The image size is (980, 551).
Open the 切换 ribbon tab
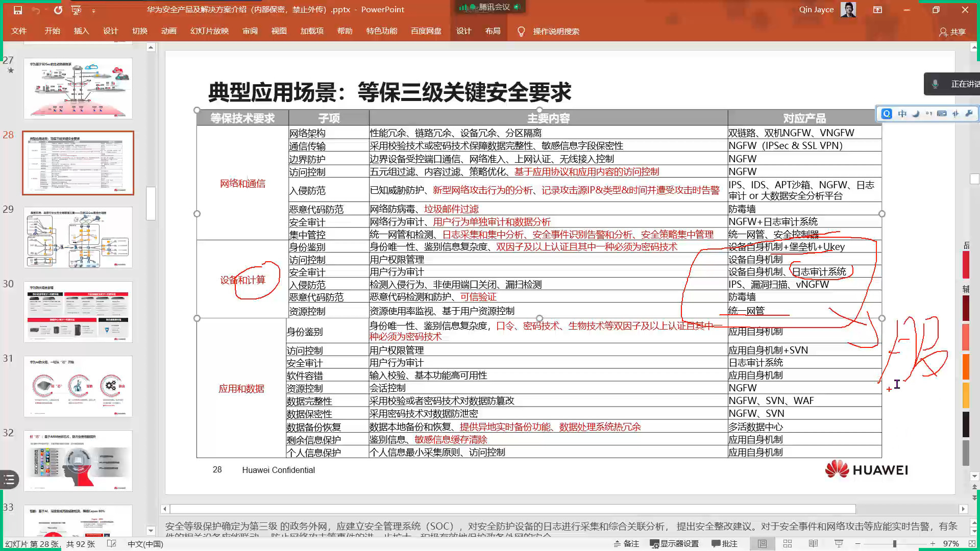point(139,31)
